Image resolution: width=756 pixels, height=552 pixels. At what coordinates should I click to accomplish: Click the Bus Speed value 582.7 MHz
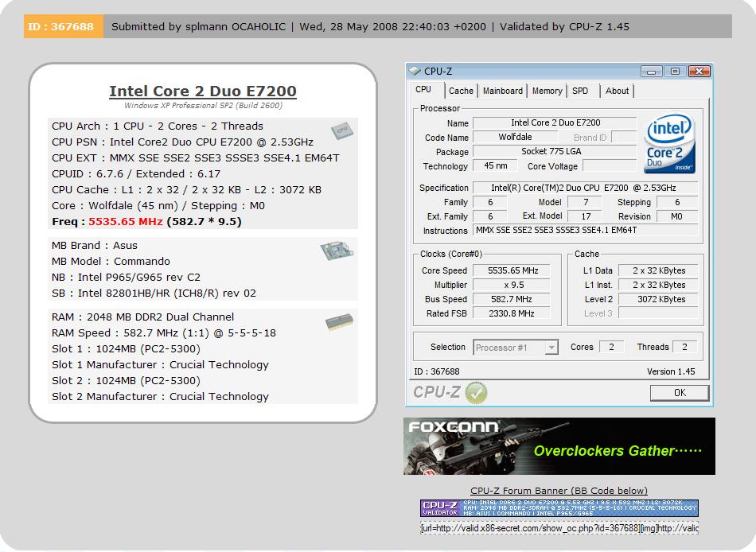(512, 299)
